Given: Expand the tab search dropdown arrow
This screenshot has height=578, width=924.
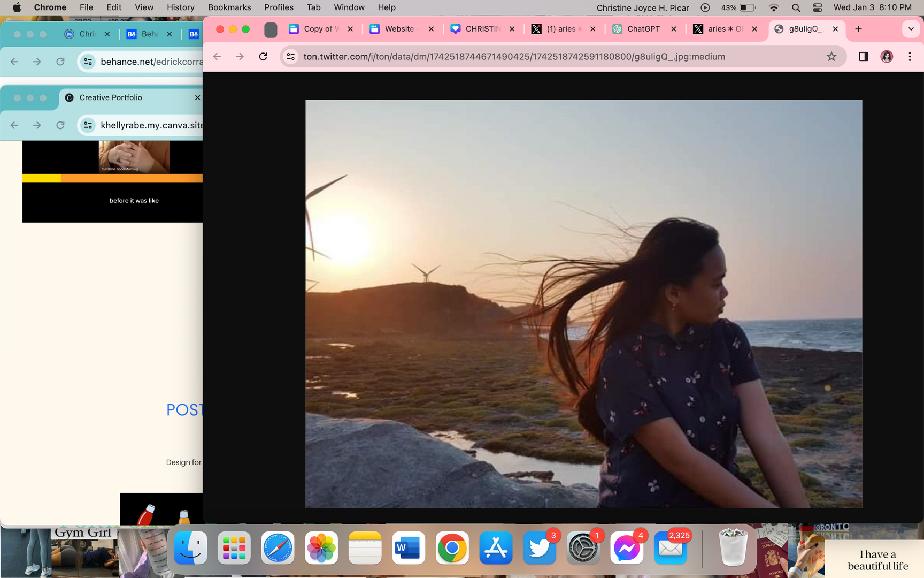Looking at the screenshot, I should pos(911,29).
